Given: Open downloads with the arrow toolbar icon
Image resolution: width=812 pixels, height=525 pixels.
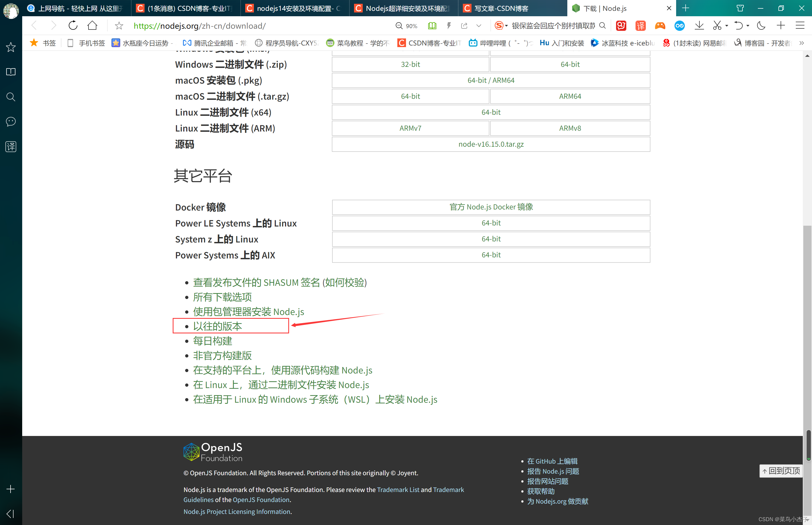Looking at the screenshot, I should pyautogui.click(x=699, y=25).
